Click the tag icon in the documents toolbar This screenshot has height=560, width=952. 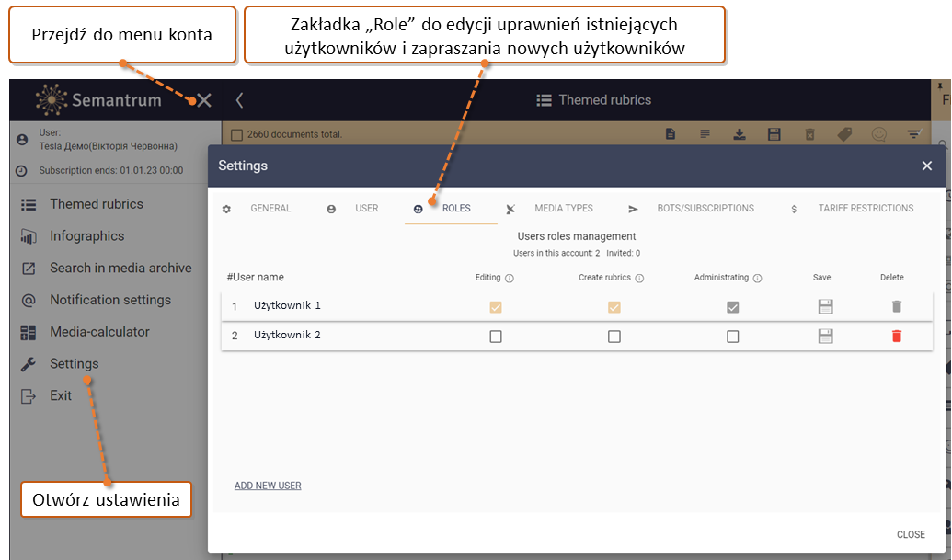[844, 134]
